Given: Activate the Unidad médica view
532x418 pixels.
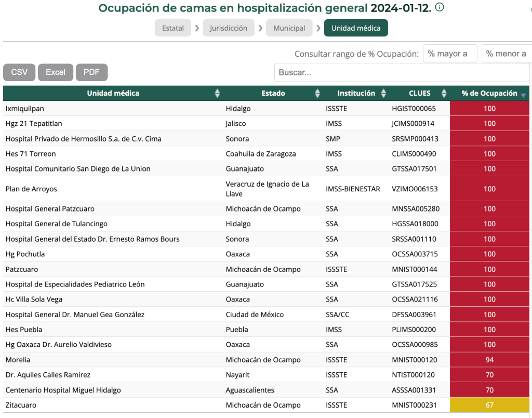Looking at the screenshot, I should [356, 28].
